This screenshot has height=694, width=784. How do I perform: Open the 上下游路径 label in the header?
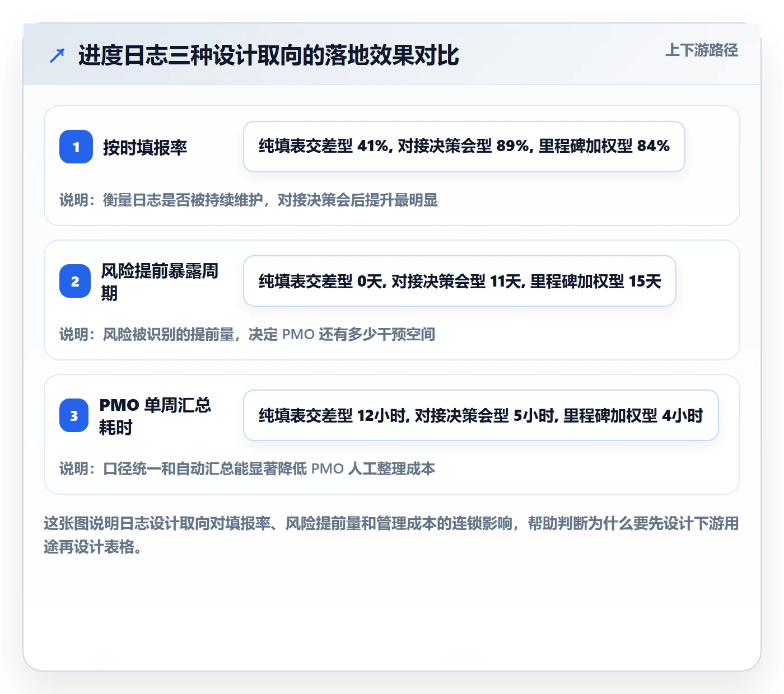tap(702, 50)
